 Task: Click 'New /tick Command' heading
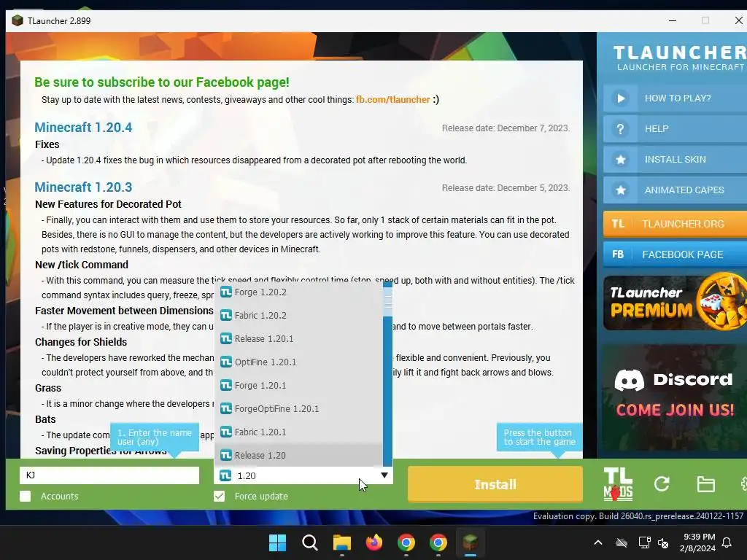82,265
